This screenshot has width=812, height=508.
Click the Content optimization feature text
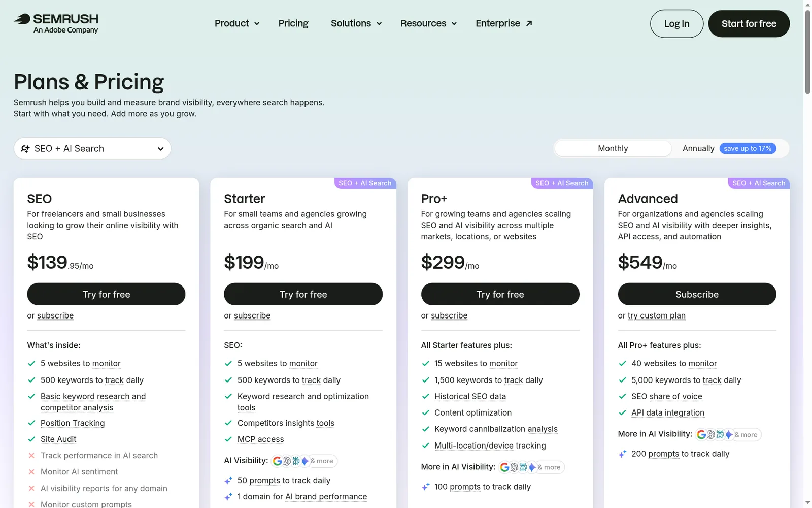(x=473, y=413)
